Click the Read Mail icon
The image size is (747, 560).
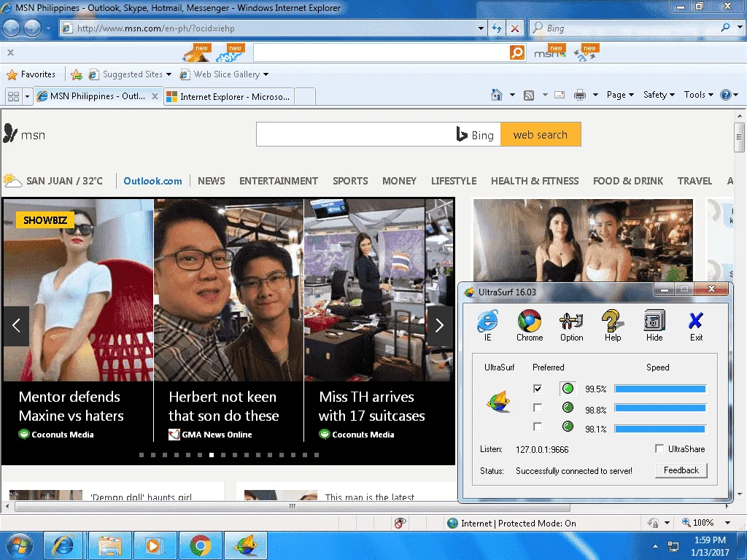[560, 95]
